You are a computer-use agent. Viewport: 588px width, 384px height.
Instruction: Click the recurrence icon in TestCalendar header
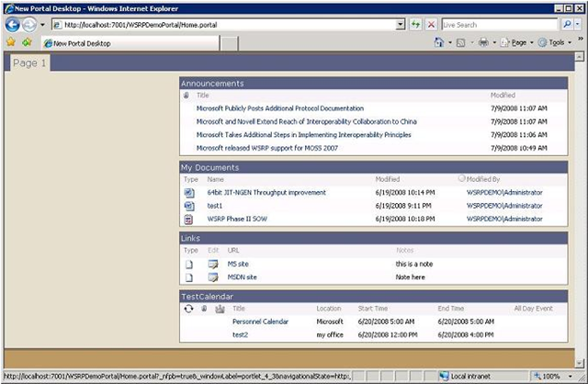188,309
